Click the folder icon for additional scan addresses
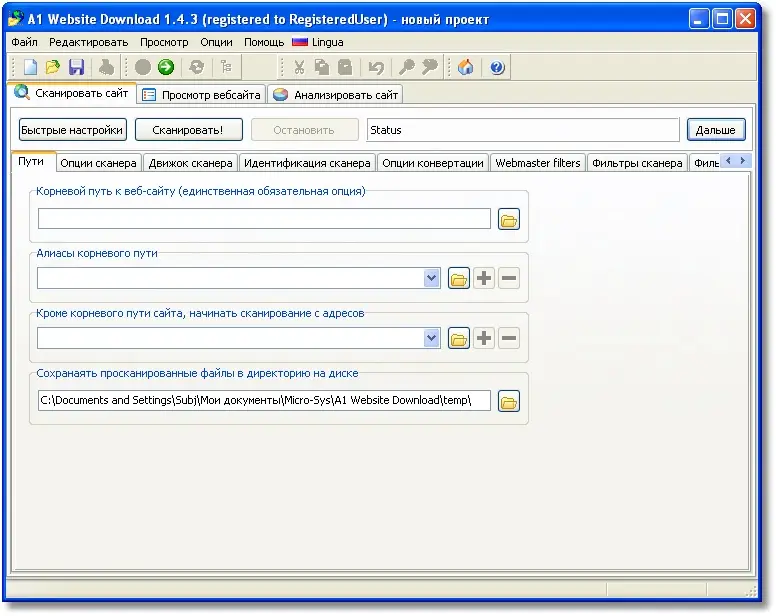 pyautogui.click(x=459, y=338)
